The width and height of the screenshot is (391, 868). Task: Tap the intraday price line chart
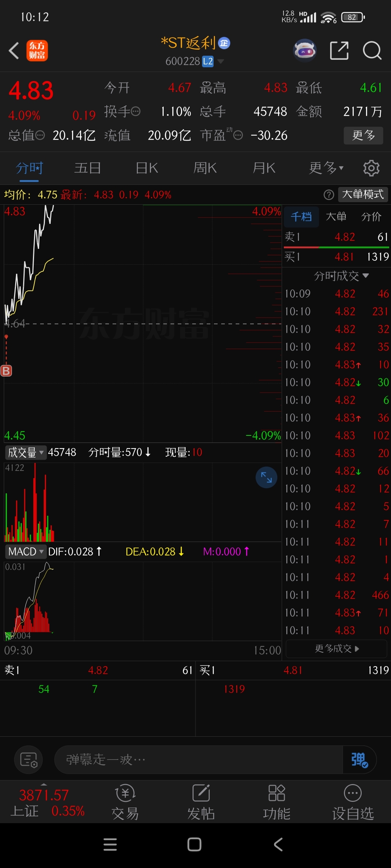point(143,323)
